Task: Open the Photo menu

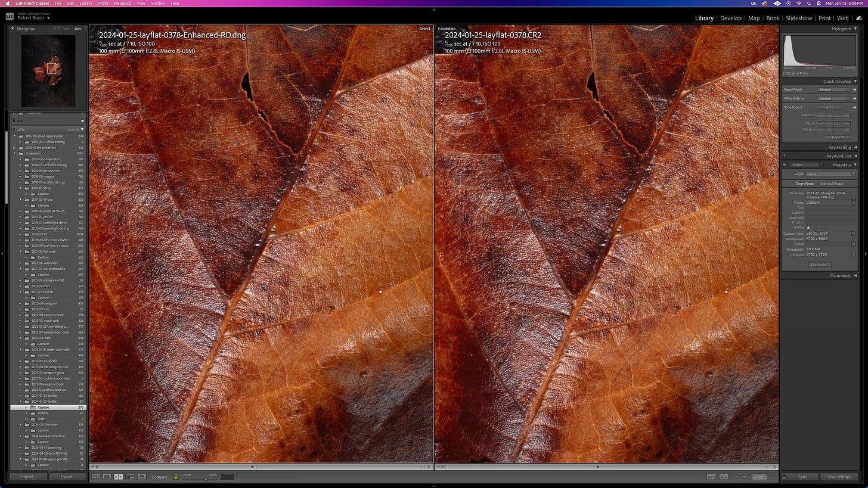Action: tap(103, 3)
